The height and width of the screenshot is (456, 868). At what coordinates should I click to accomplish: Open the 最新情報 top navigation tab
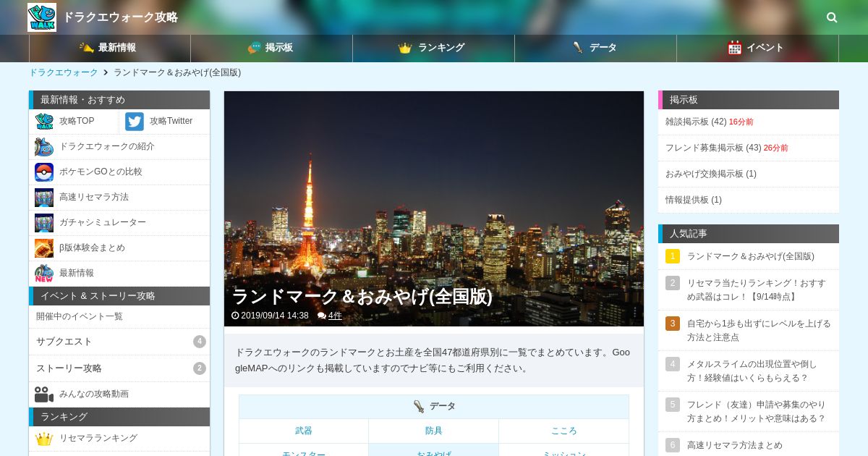(110, 48)
